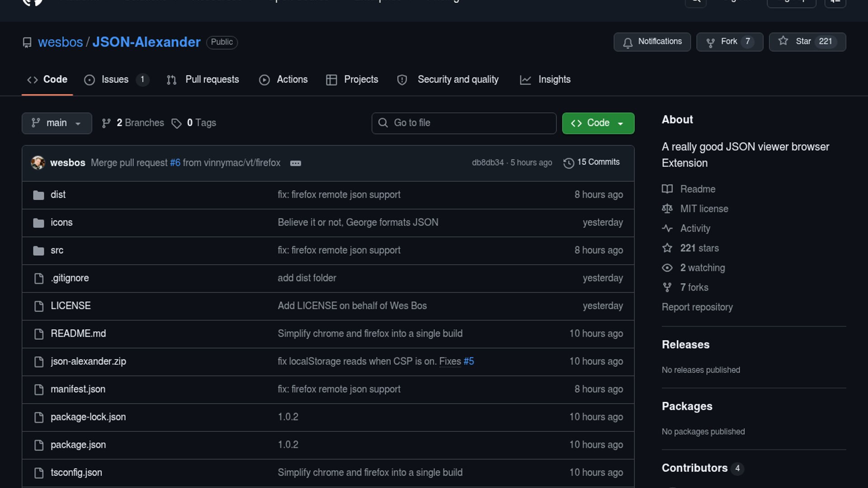Open the dist folder

click(x=58, y=195)
